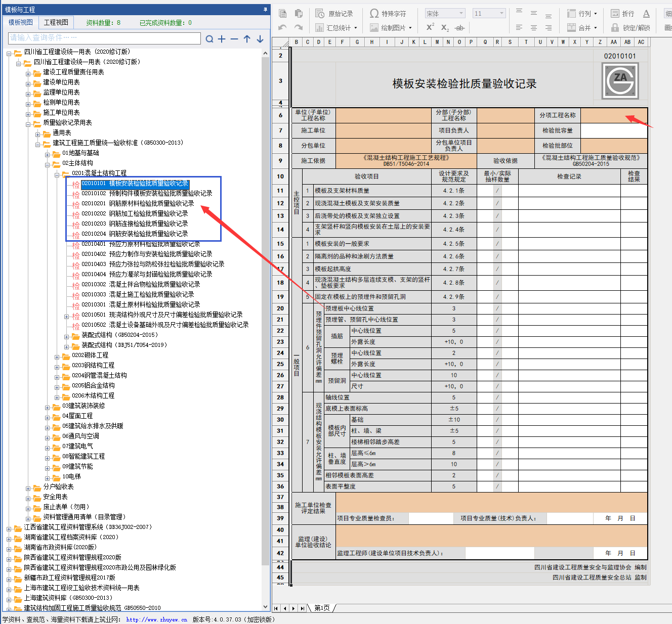The width and height of the screenshot is (672, 624).
Task: Select the 第1页 sheet tab
Action: coord(322,608)
